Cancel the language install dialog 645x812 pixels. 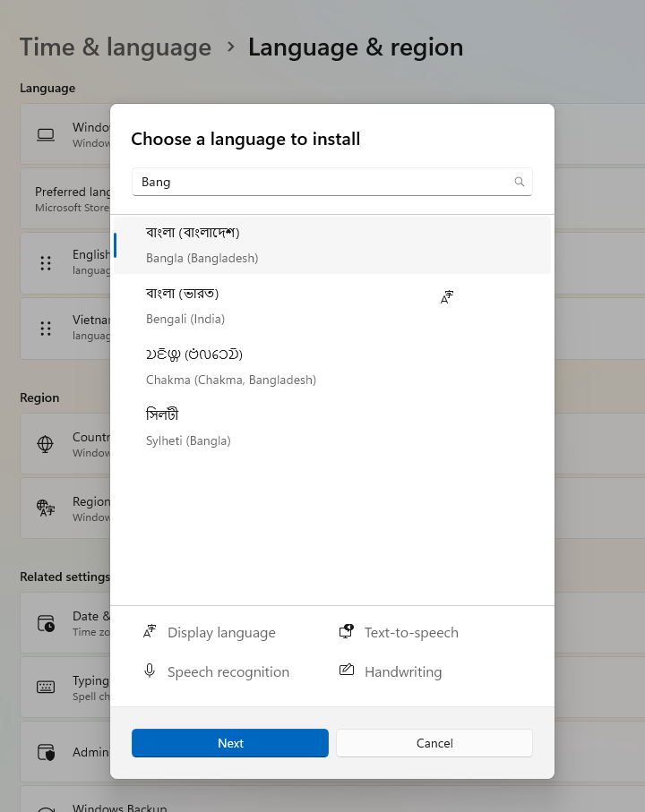pos(434,743)
